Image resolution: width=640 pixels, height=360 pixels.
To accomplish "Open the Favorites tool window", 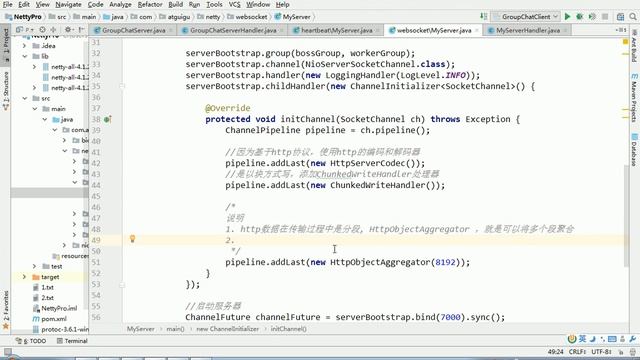I will click(x=6, y=310).
